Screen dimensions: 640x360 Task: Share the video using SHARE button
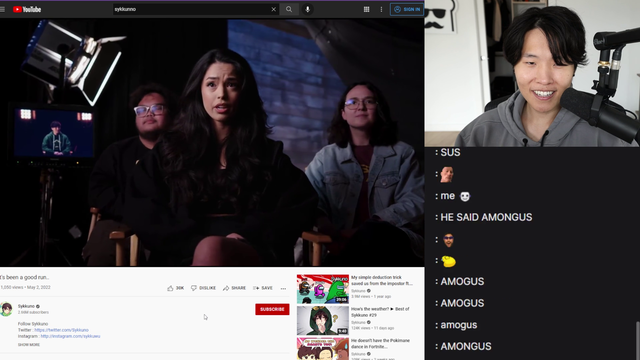(x=234, y=288)
